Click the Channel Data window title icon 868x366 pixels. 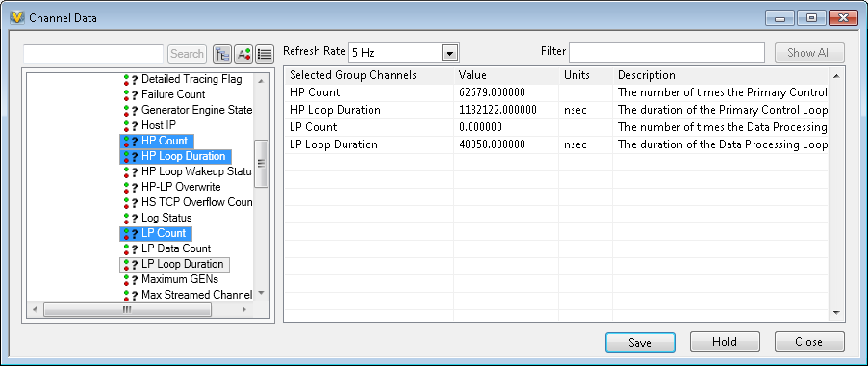coord(17,17)
